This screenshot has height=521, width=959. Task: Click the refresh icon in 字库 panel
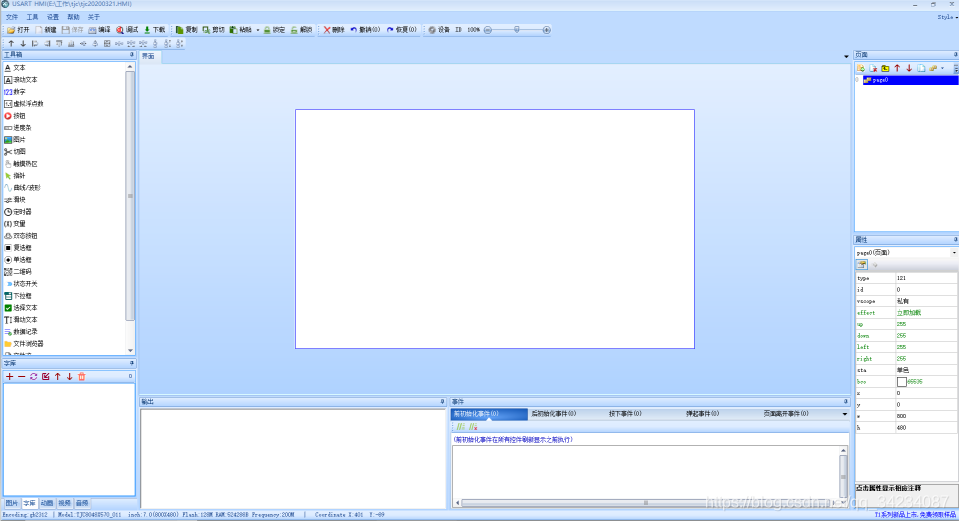coord(34,377)
